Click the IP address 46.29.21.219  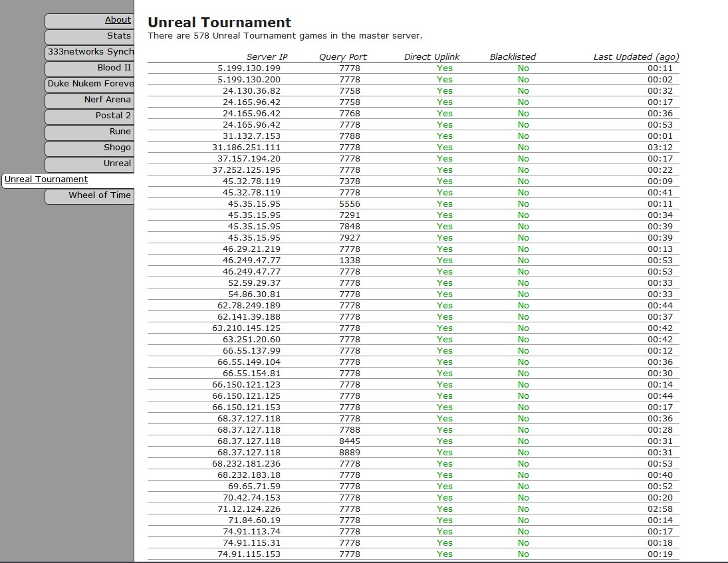tap(252, 249)
